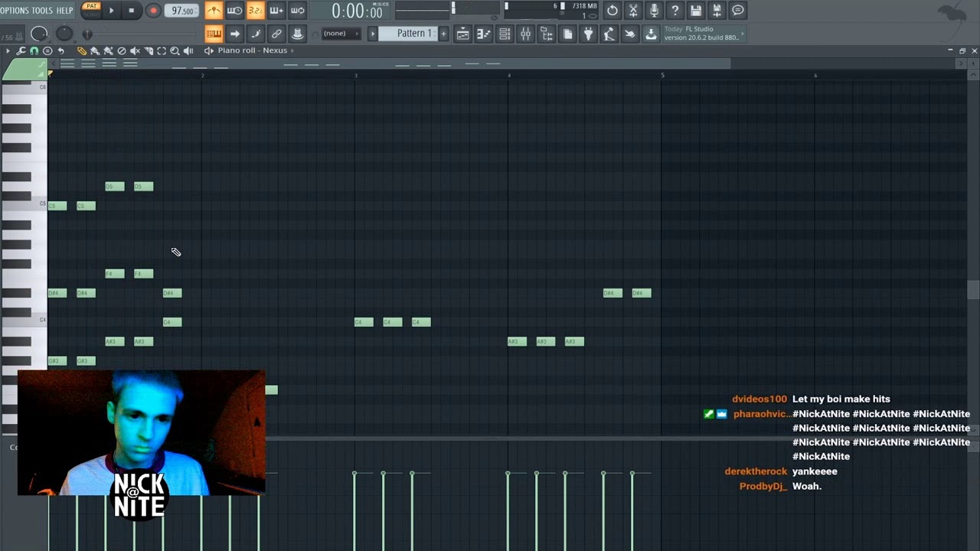The image size is (980, 551).
Task: Click the piano roll vertical scrollbar
Action: [973, 291]
